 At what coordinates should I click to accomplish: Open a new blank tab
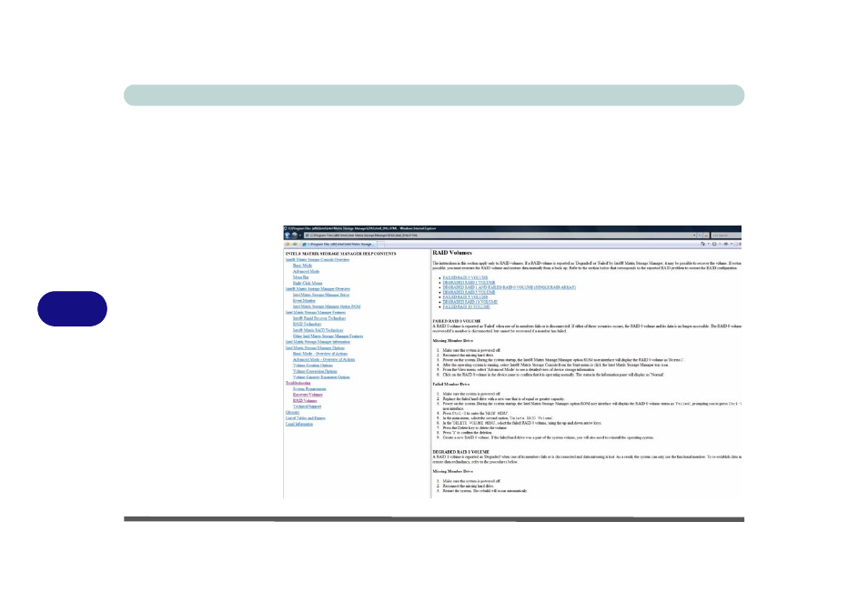[x=381, y=244]
